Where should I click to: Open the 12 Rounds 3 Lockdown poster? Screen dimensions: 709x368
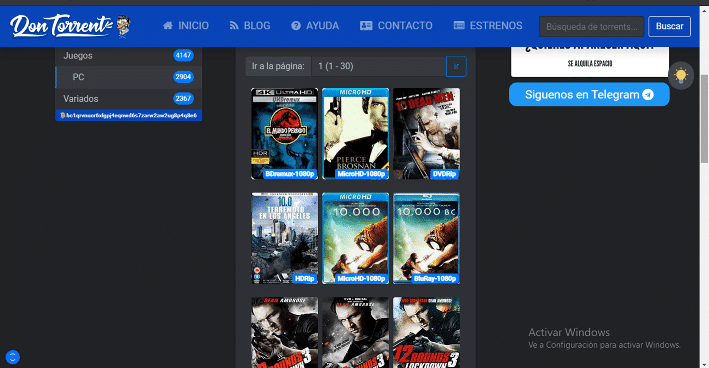pyautogui.click(x=426, y=332)
